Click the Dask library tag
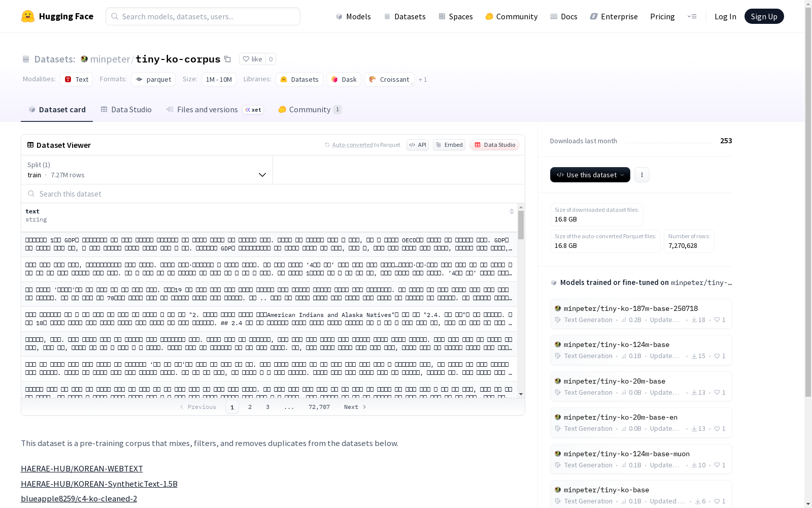This screenshot has height=508, width=812. pyautogui.click(x=344, y=79)
